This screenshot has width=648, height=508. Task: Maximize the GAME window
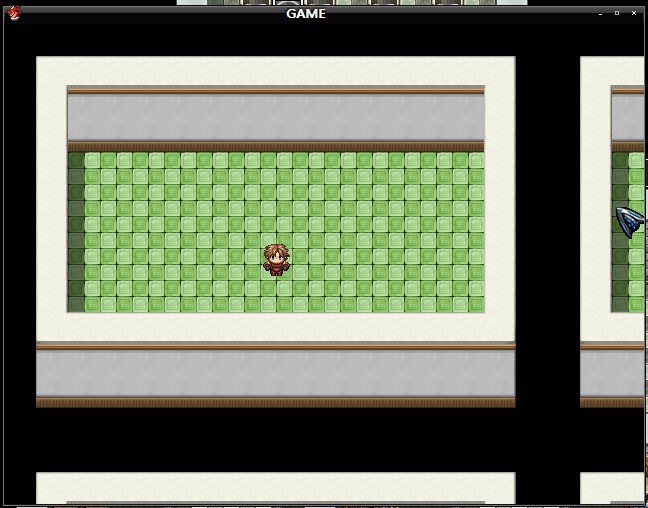617,13
